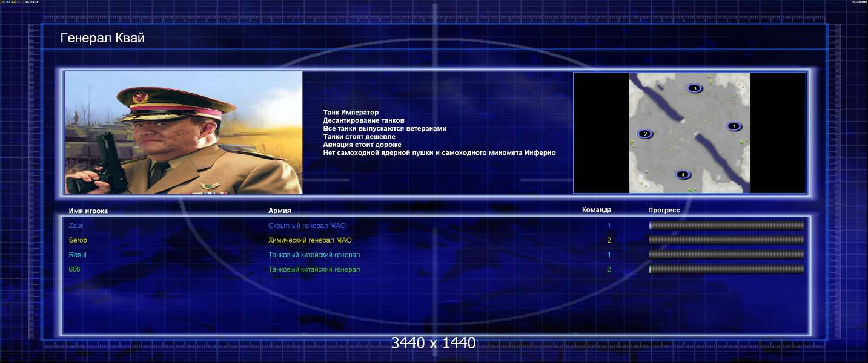The image size is (868, 363).
Task: Click the Танк Император ability line
Action: click(x=351, y=113)
